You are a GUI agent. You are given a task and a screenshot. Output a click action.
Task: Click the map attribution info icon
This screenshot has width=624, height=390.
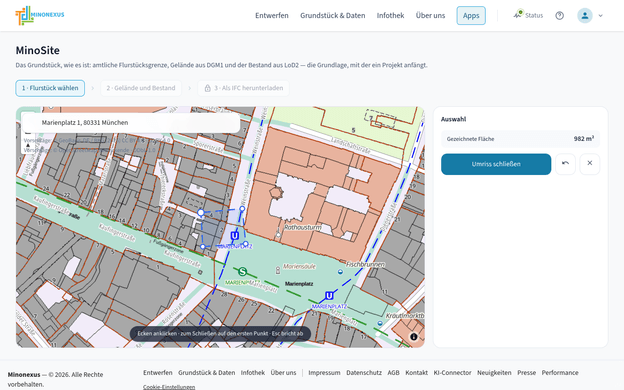point(414,337)
